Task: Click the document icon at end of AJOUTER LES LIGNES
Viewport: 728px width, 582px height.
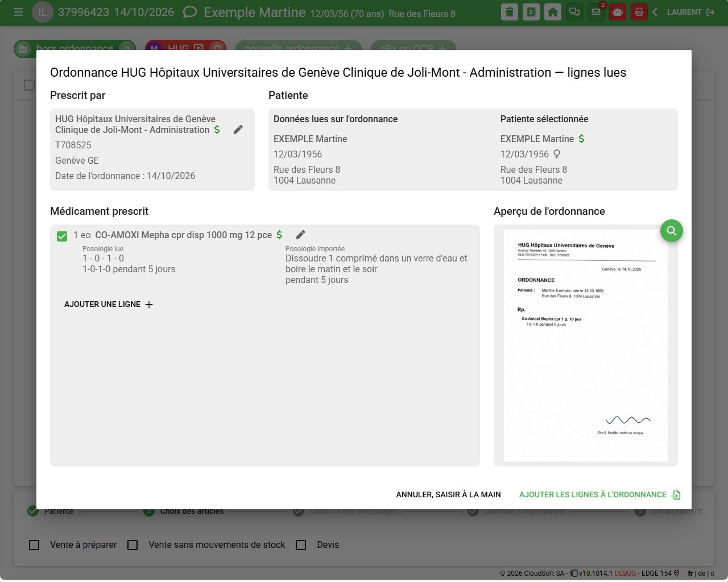Action: 676,495
